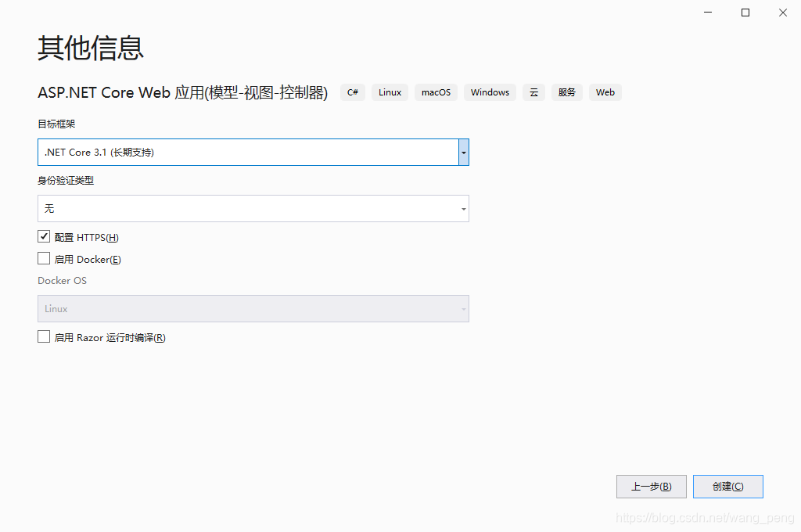Click the Web tag

pos(605,92)
